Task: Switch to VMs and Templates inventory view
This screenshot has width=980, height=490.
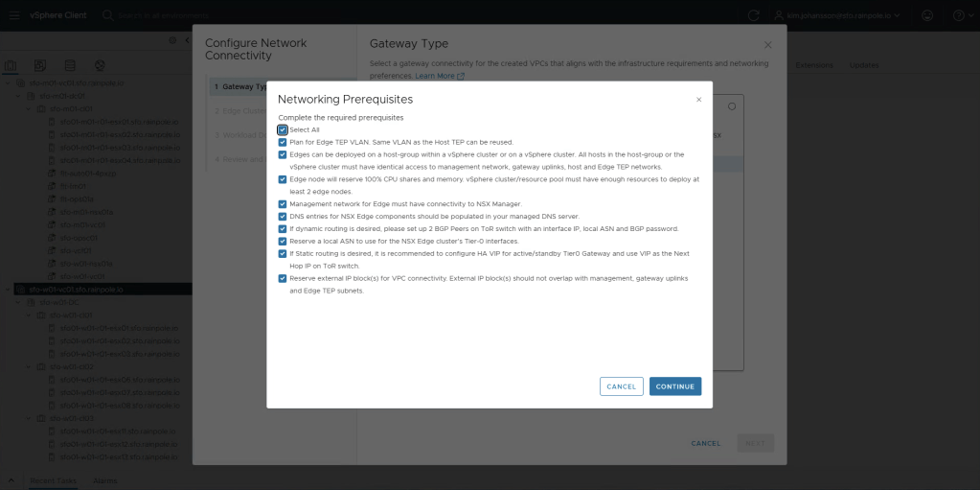Action: click(40, 65)
